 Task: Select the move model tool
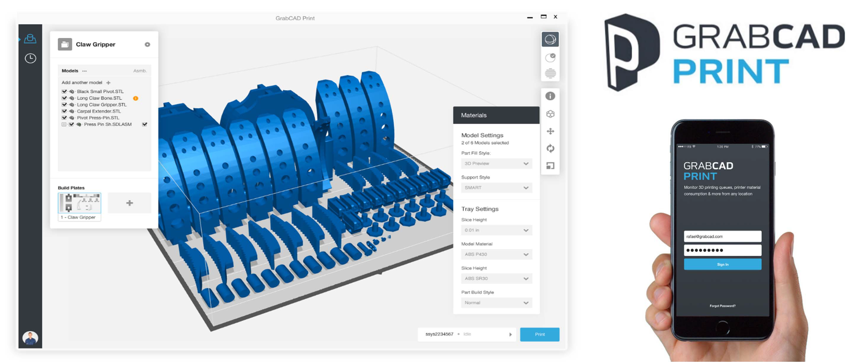coord(550,131)
